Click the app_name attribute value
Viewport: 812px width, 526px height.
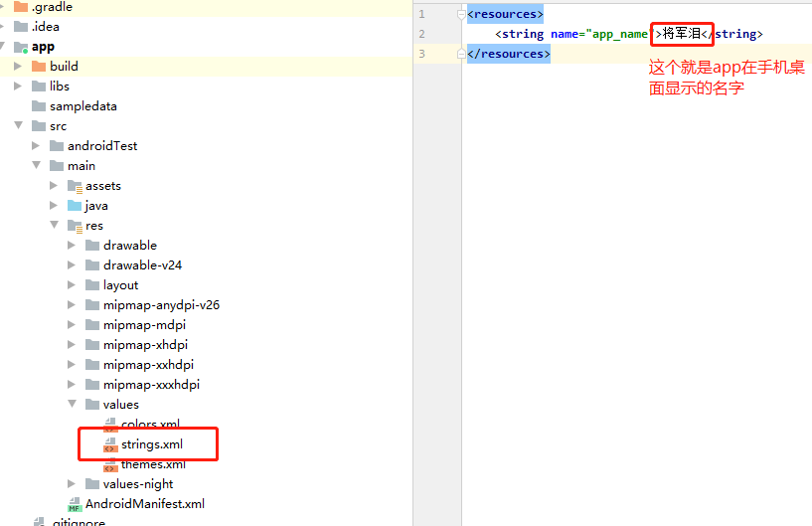click(618, 34)
